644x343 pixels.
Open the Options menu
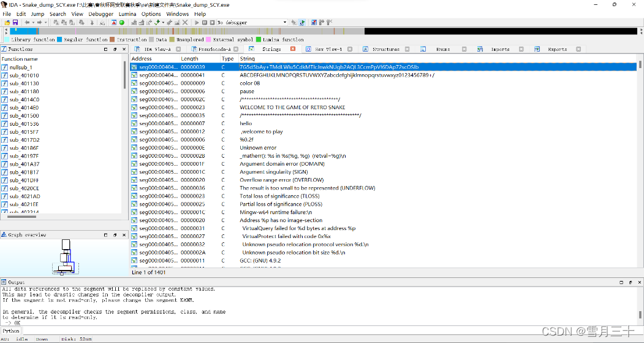click(x=151, y=13)
